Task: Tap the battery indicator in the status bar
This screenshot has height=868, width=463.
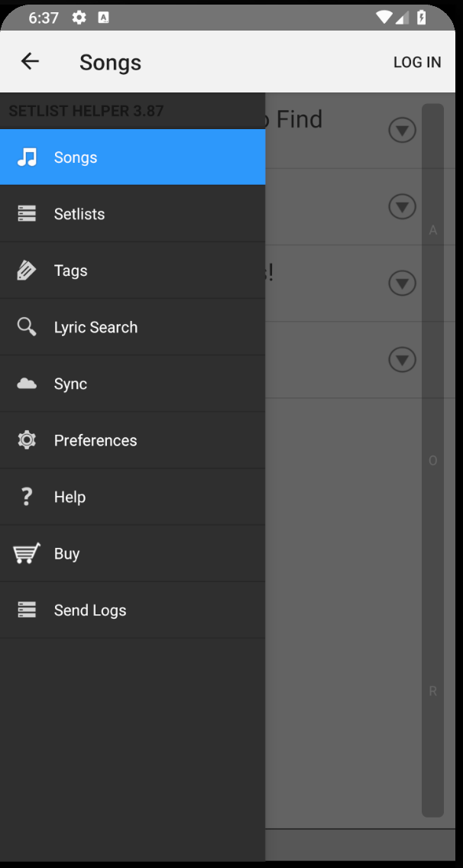Action: coord(421,17)
